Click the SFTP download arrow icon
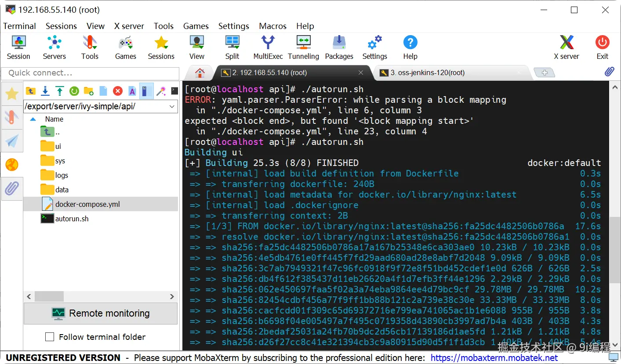 (x=45, y=91)
